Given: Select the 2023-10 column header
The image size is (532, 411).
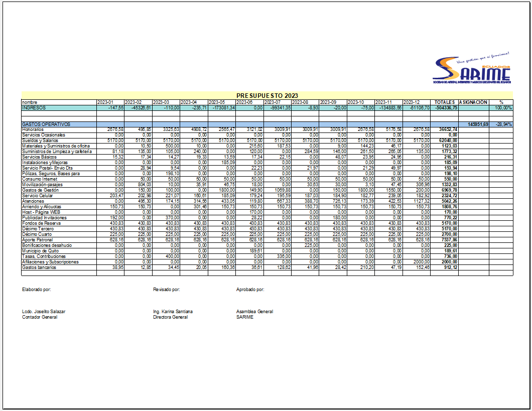Looking at the screenshot, I should (356, 102).
